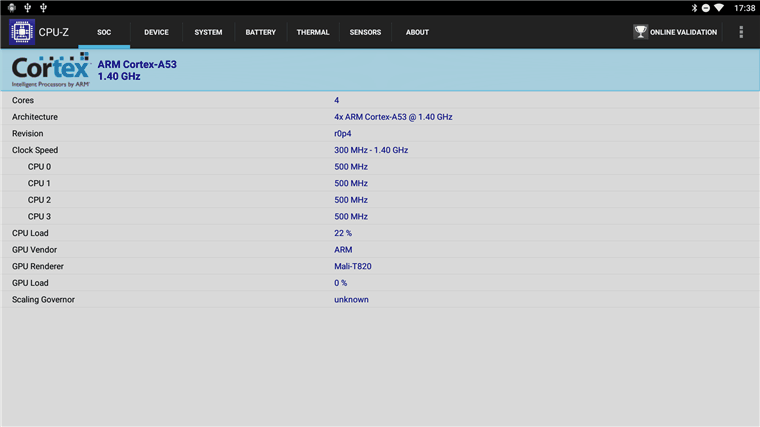Click the Cortex logo image
The height and width of the screenshot is (427, 760).
(51, 70)
